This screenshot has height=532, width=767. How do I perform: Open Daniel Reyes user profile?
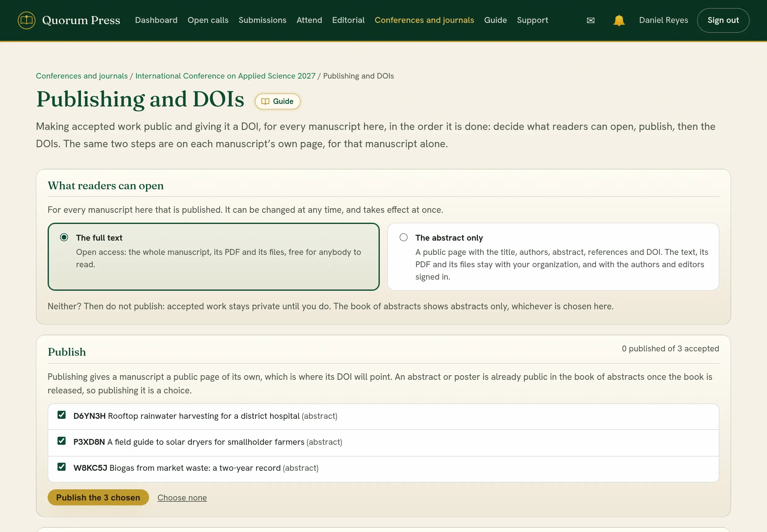pos(663,20)
